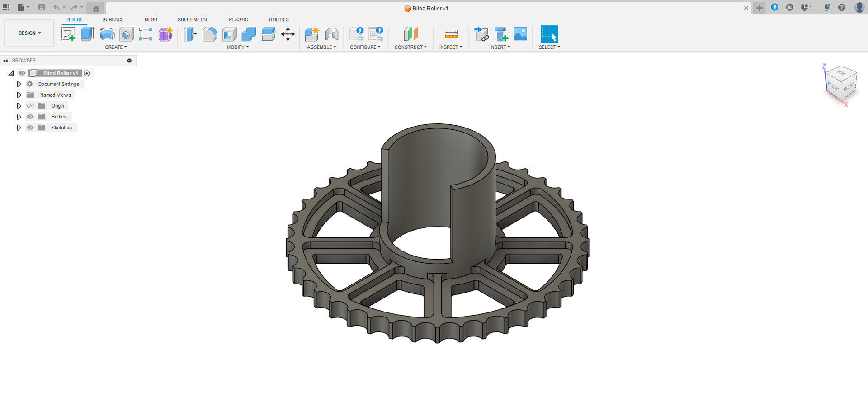Show the hidden Origin folder
The image size is (868, 407).
(30, 106)
